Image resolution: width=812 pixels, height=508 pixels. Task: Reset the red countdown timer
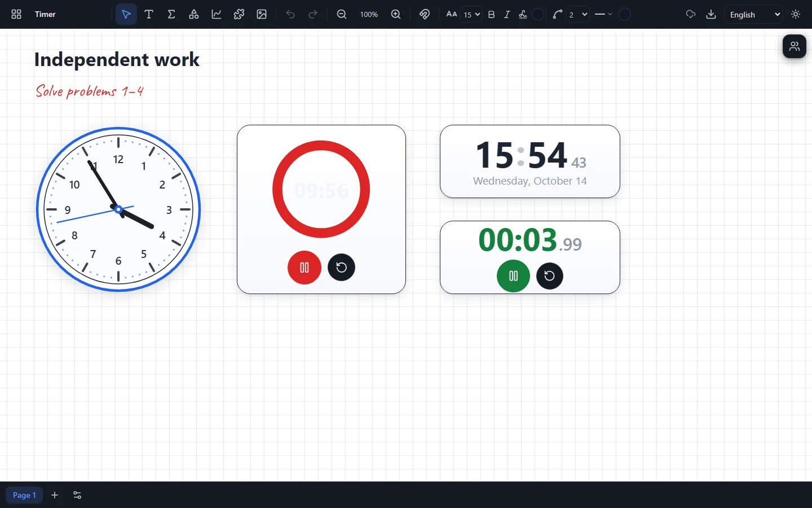(x=342, y=268)
